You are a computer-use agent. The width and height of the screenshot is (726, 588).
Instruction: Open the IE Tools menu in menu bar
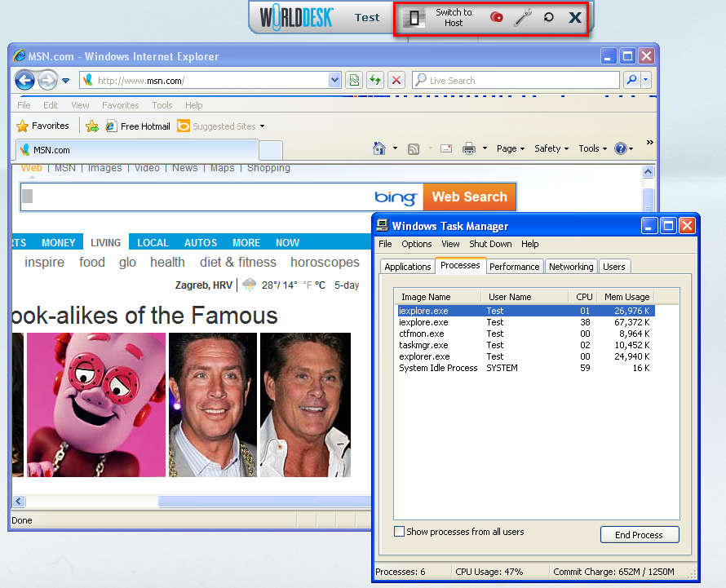coord(162,105)
